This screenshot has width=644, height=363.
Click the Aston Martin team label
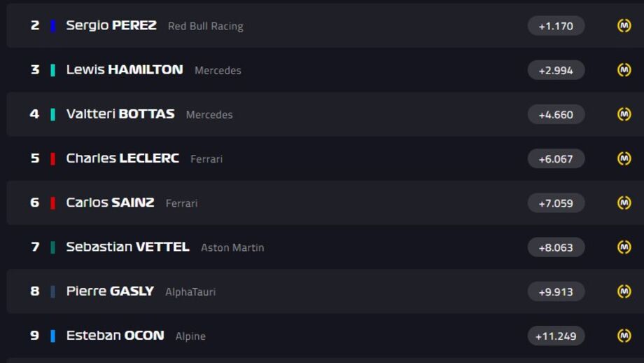[x=232, y=247]
